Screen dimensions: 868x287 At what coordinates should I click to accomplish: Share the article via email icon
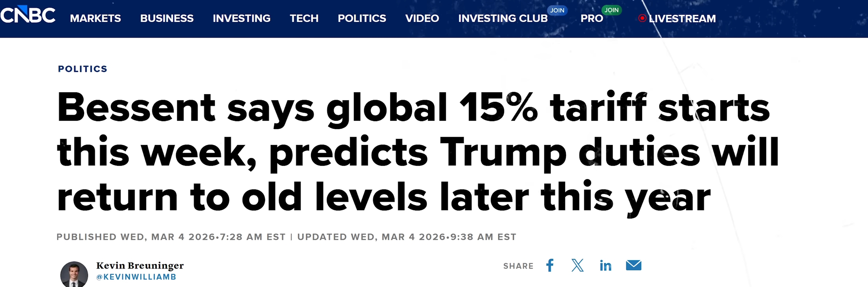point(633,265)
